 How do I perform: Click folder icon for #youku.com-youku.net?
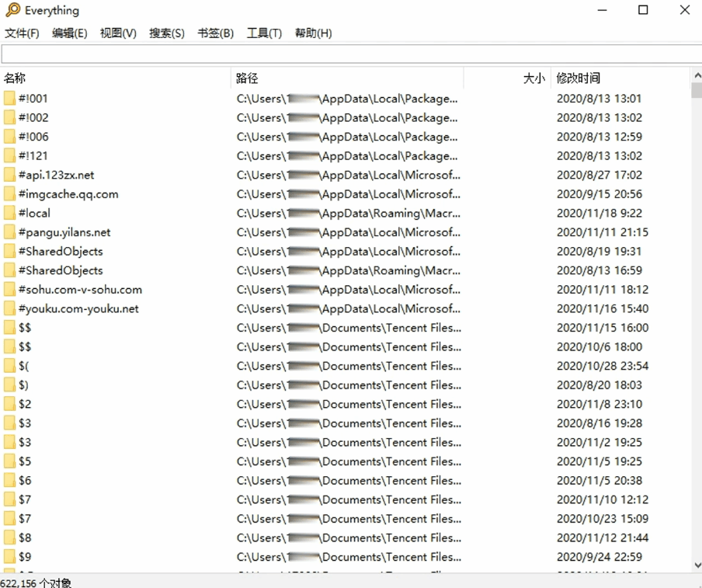pyautogui.click(x=9, y=308)
